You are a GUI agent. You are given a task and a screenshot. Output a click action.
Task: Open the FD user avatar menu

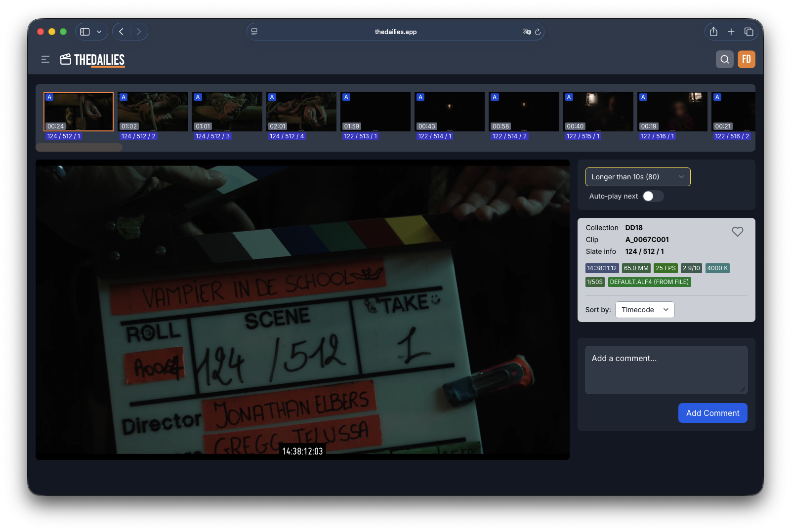click(x=746, y=59)
